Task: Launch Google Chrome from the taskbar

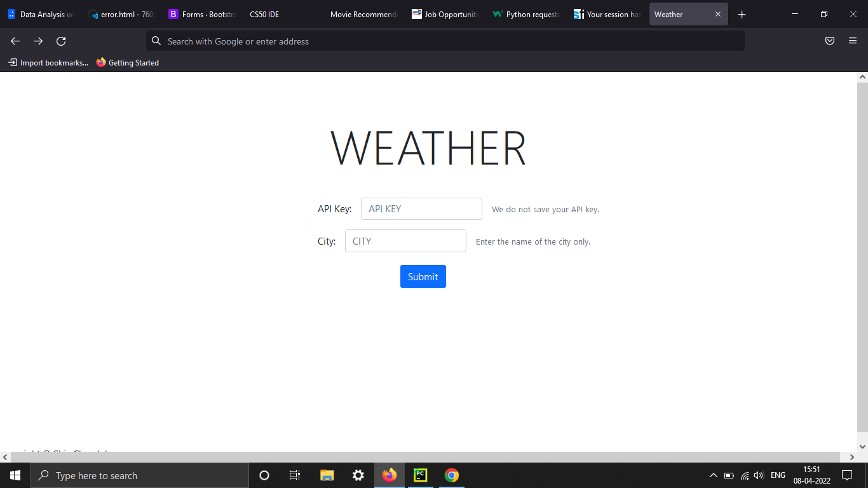Action: point(451,475)
